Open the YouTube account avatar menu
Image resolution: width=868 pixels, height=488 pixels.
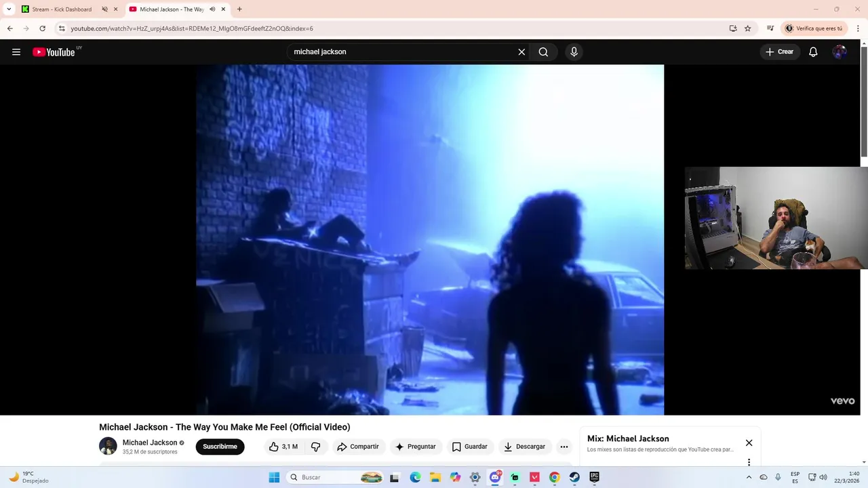click(x=840, y=52)
